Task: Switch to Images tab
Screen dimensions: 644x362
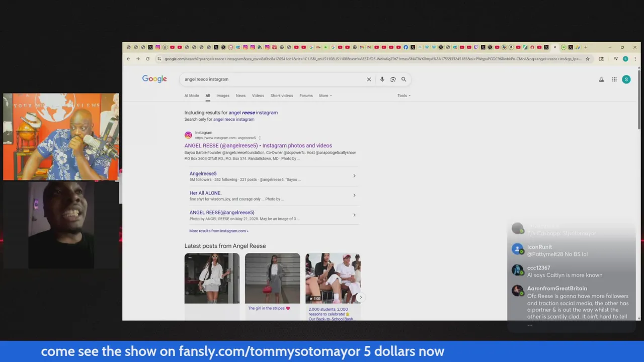Action: click(x=223, y=96)
